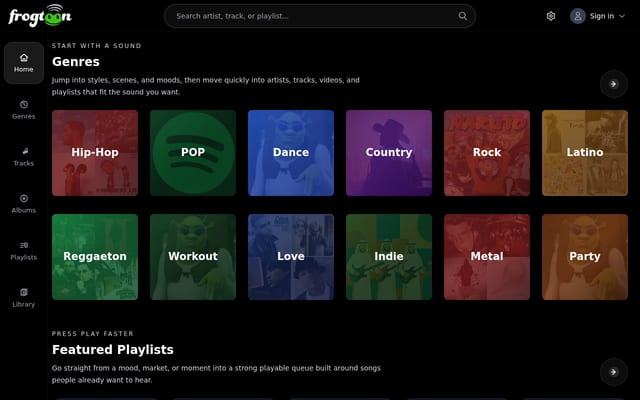Open the Rock genre tile
Screen dimensions: 640x400
487,153
